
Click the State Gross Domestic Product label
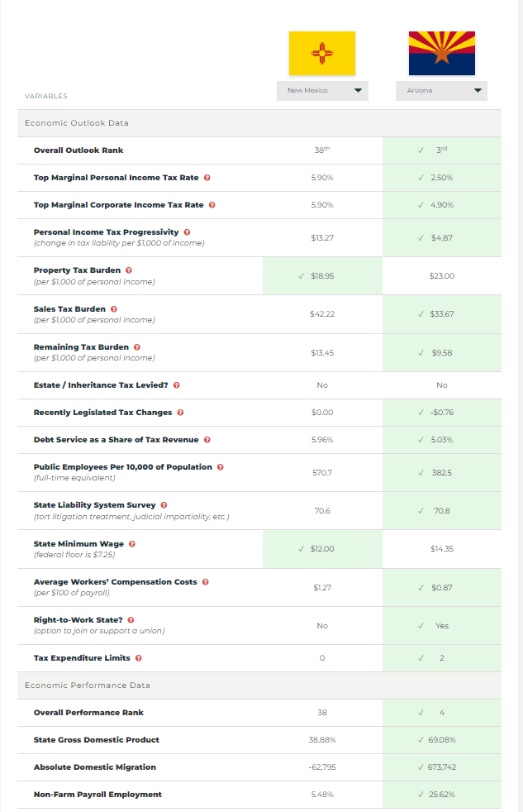[97, 740]
